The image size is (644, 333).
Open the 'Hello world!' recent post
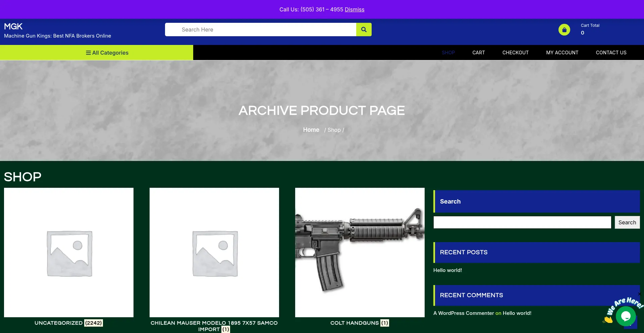coord(447,270)
